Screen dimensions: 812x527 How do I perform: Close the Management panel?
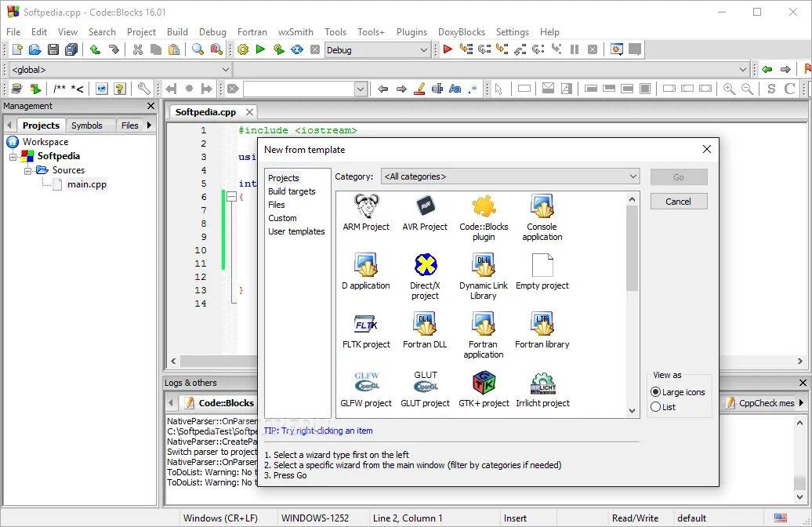[x=150, y=106]
